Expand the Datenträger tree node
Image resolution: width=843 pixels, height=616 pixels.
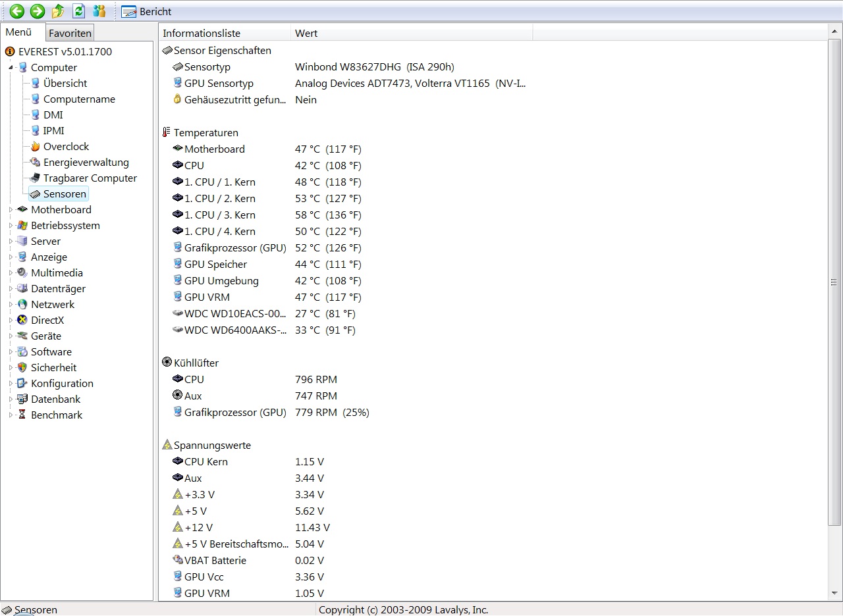tap(11, 289)
